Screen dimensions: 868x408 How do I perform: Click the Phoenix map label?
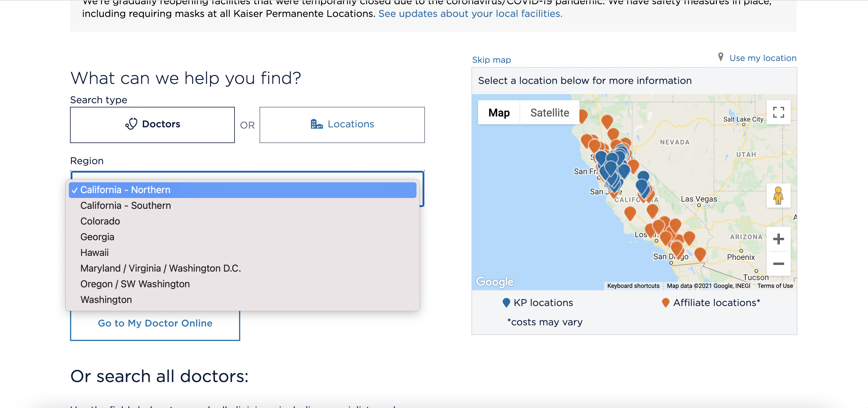click(x=741, y=257)
